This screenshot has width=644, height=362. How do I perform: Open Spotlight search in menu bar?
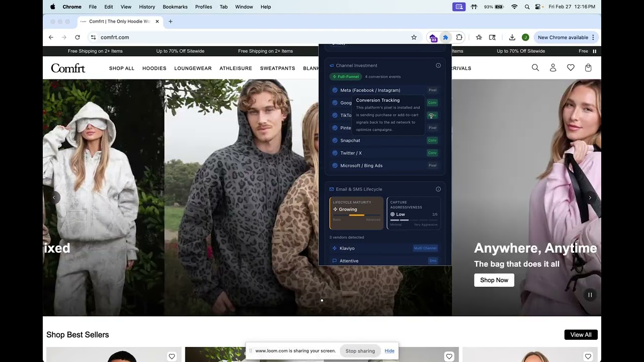coord(527,7)
